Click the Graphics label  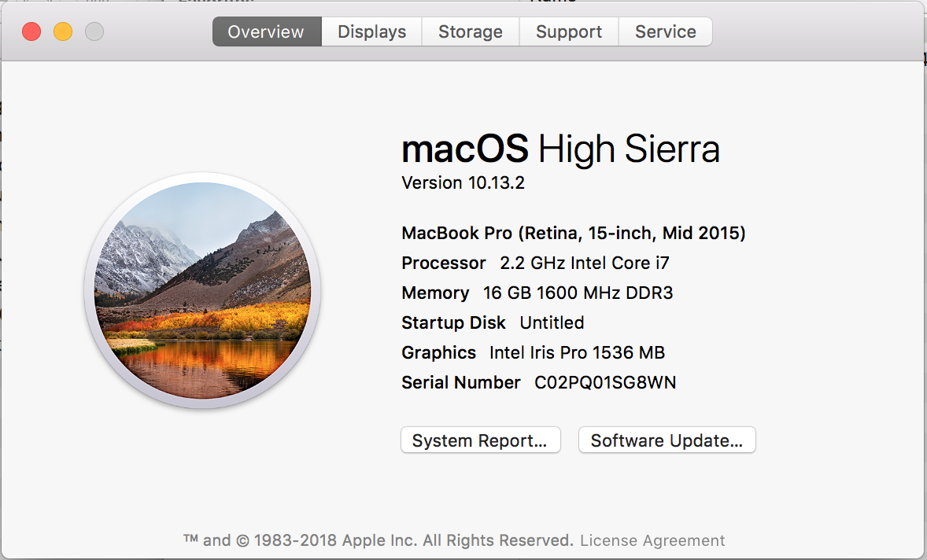coord(438,352)
